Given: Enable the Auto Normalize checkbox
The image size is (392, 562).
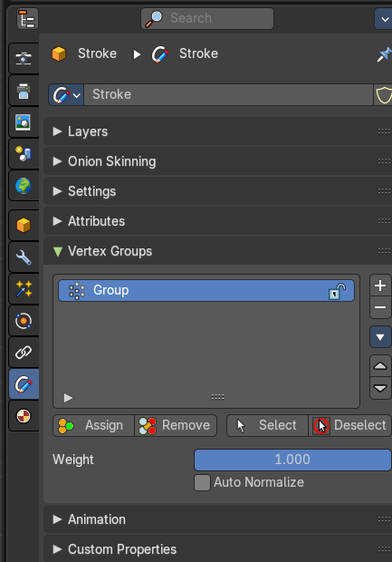Looking at the screenshot, I should tap(202, 482).
